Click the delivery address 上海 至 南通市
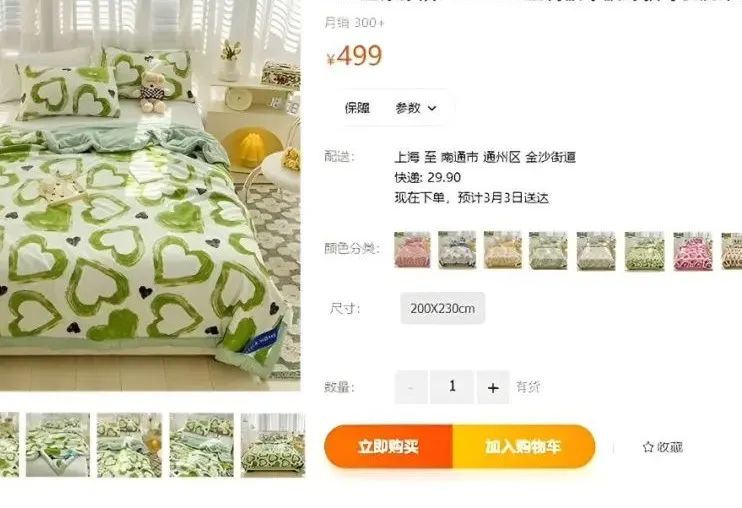This screenshot has height=508, width=742. tap(436, 157)
